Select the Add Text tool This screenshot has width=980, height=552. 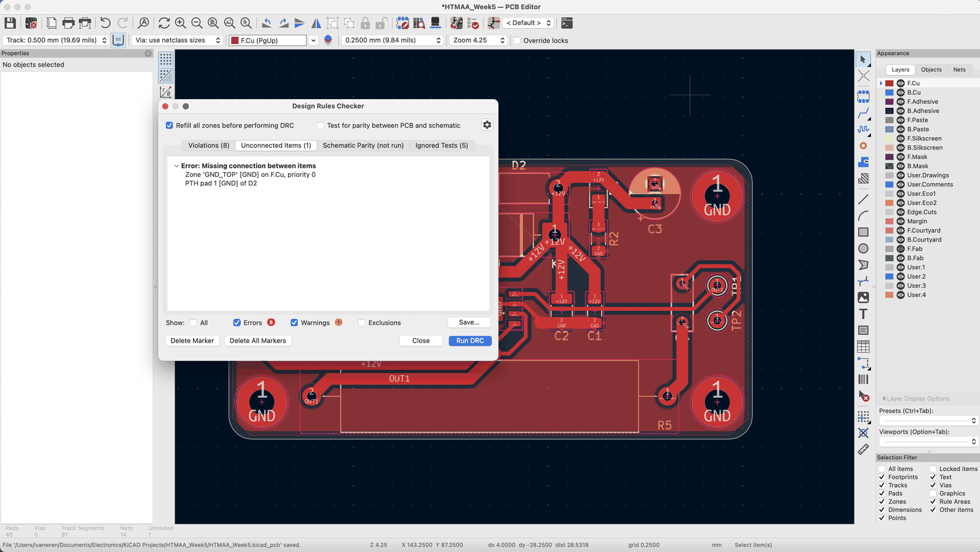click(x=864, y=314)
